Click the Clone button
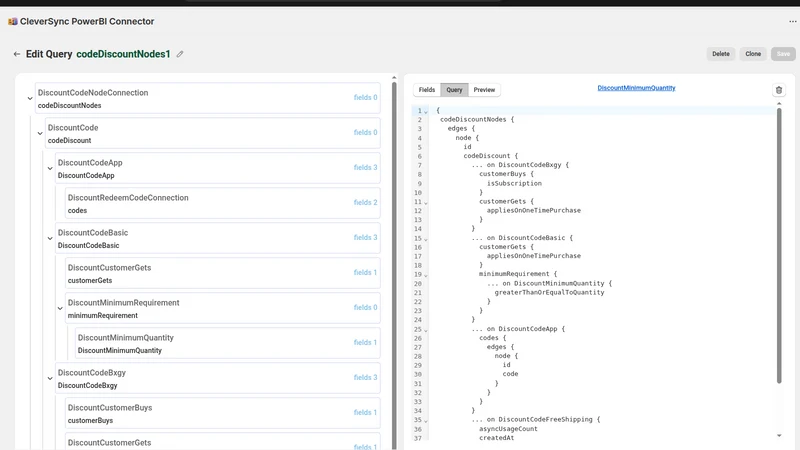800x450 pixels. coord(753,54)
